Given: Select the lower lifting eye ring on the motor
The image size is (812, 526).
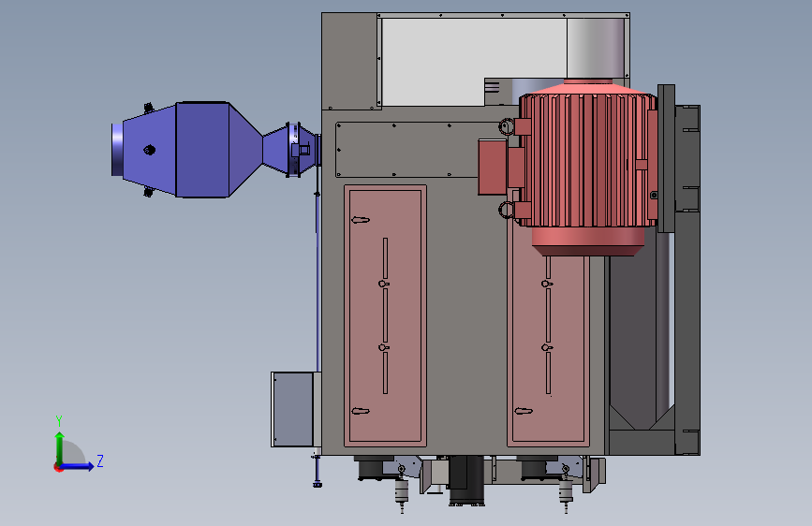Looking at the screenshot, I should click(x=507, y=210).
